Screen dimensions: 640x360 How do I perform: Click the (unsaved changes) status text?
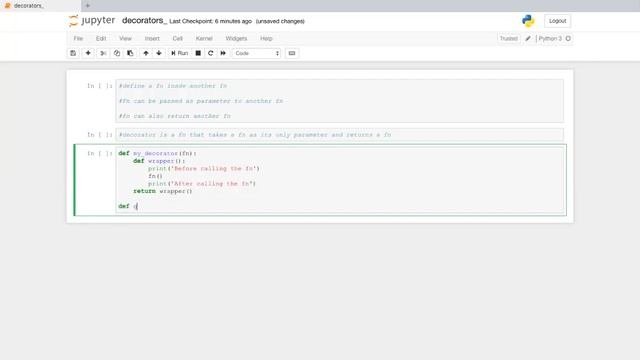pyautogui.click(x=280, y=21)
